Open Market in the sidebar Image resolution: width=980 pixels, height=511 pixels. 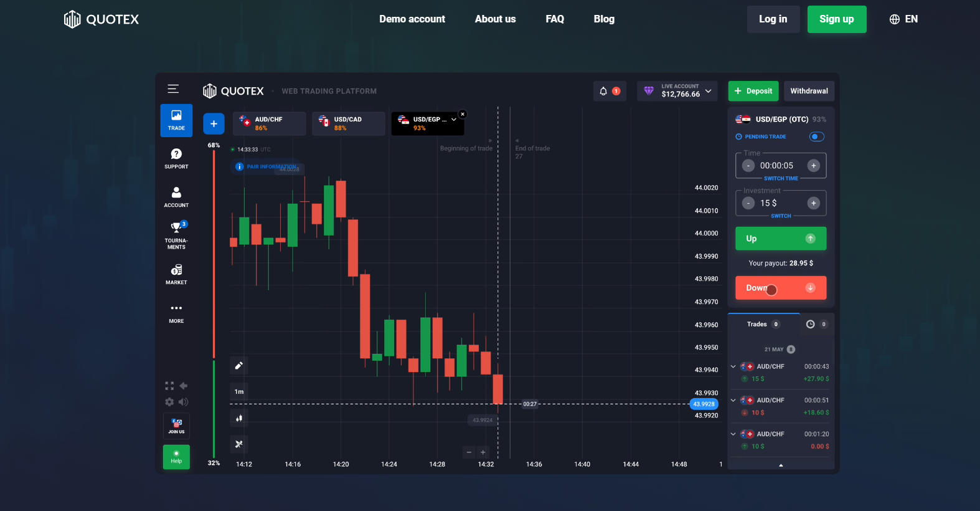pyautogui.click(x=176, y=274)
